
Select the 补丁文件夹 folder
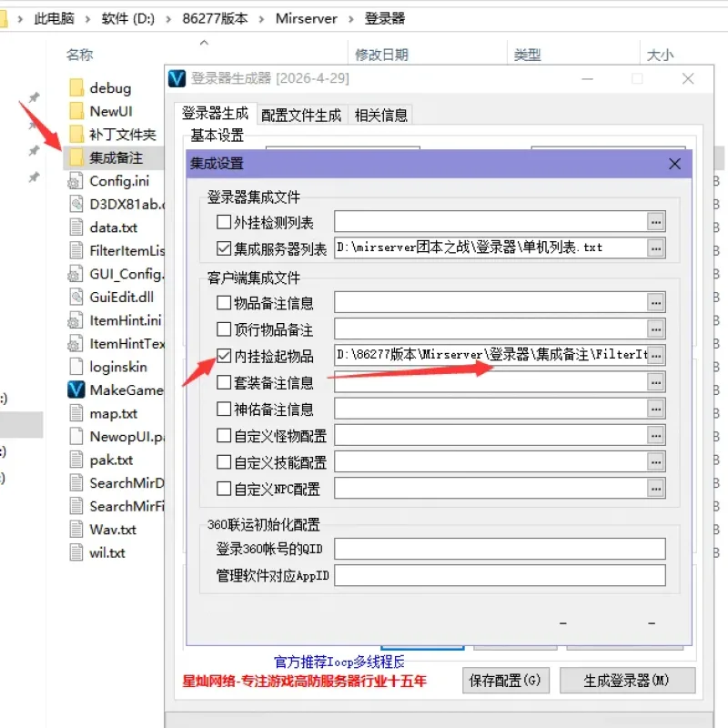[123, 135]
